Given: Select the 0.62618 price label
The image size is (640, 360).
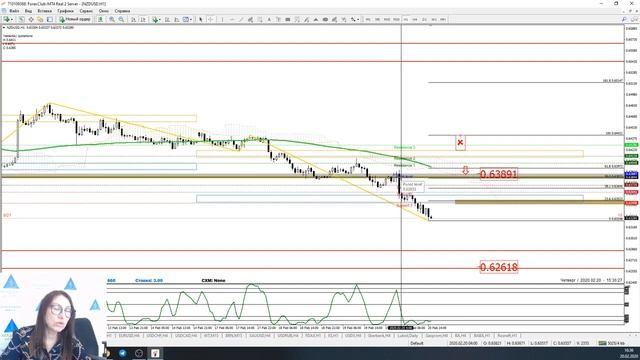Looking at the screenshot, I should click(x=499, y=267).
